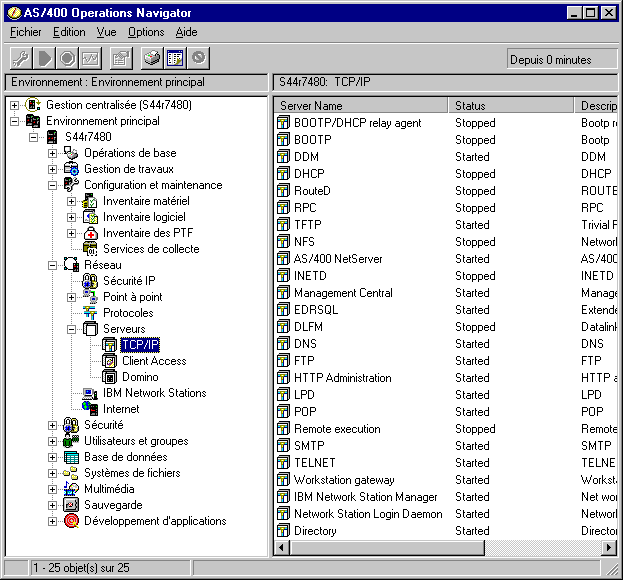
Task: Expand Systèmes de fichiers node
Action: coord(52,473)
